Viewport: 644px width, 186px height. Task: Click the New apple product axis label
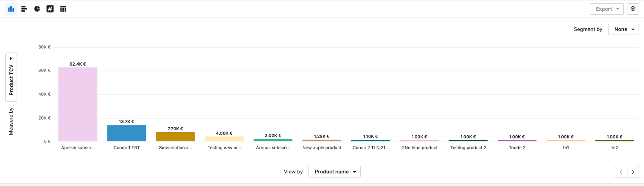tap(322, 147)
